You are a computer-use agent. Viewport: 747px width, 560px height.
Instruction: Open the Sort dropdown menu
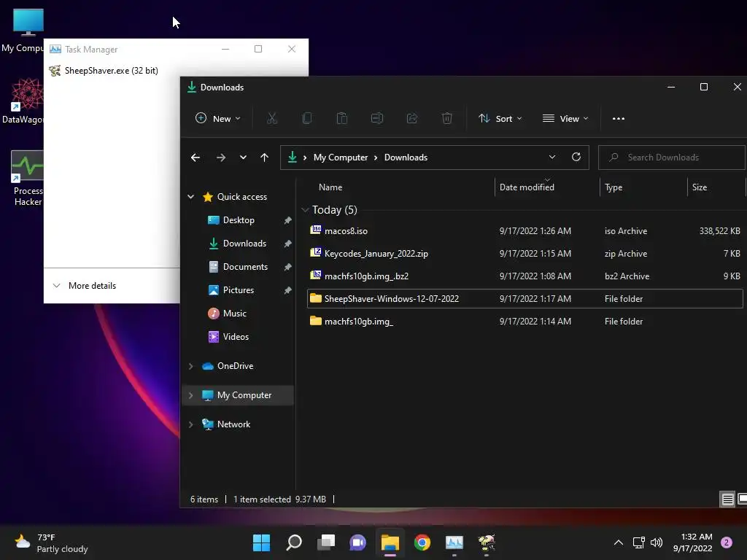click(500, 119)
